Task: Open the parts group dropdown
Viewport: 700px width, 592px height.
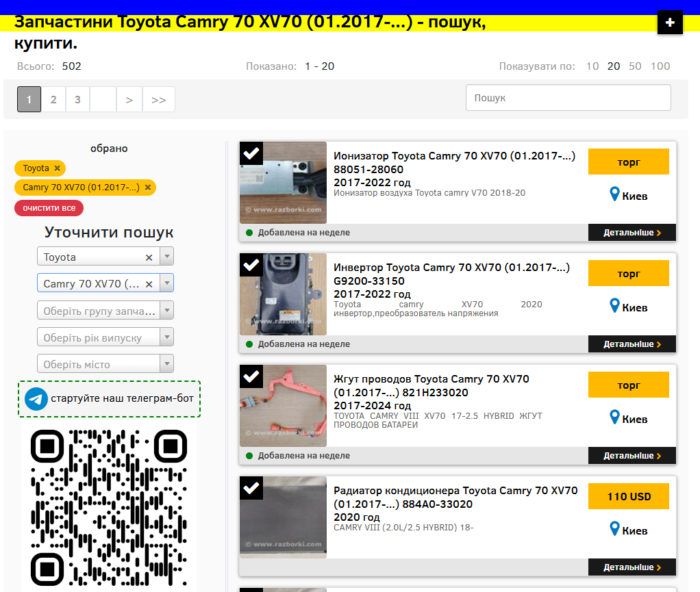Action: (x=105, y=311)
